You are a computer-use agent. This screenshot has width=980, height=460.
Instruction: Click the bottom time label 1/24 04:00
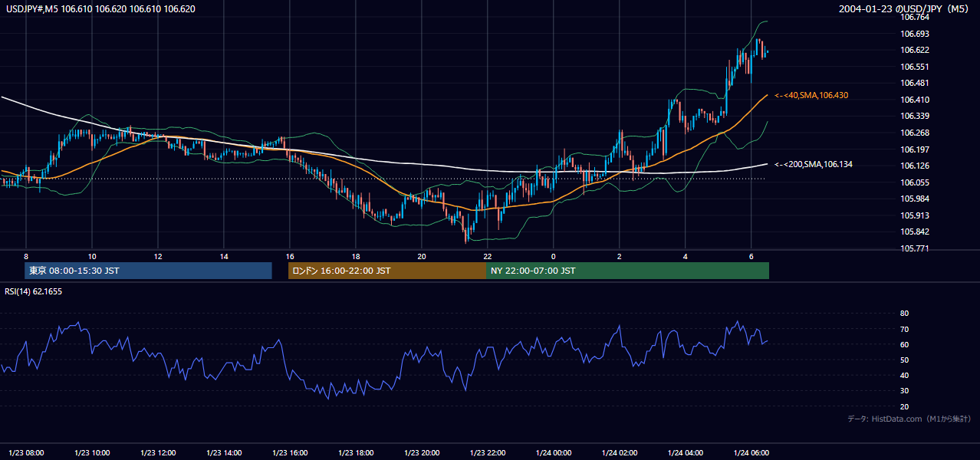[x=686, y=452]
